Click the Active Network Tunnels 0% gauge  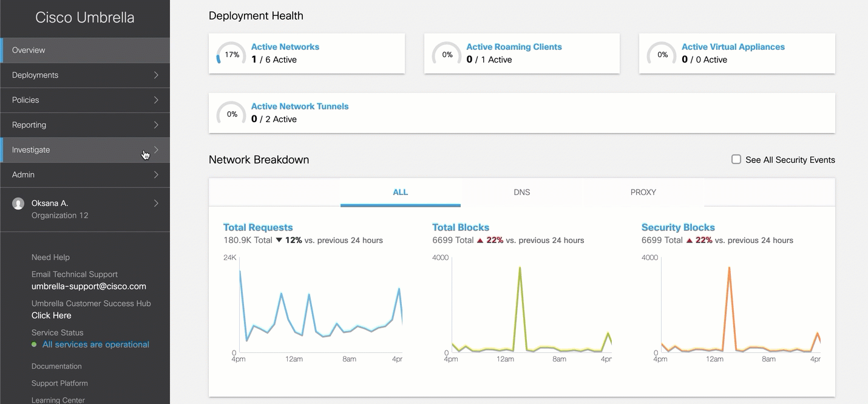(x=231, y=114)
